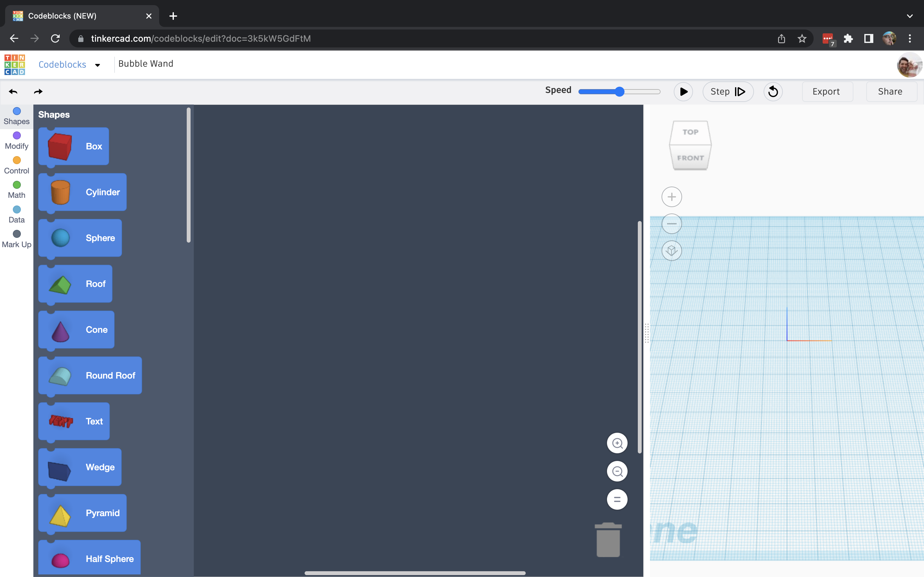The image size is (924, 577).
Task: Reset block zoom with equals button
Action: (x=617, y=499)
